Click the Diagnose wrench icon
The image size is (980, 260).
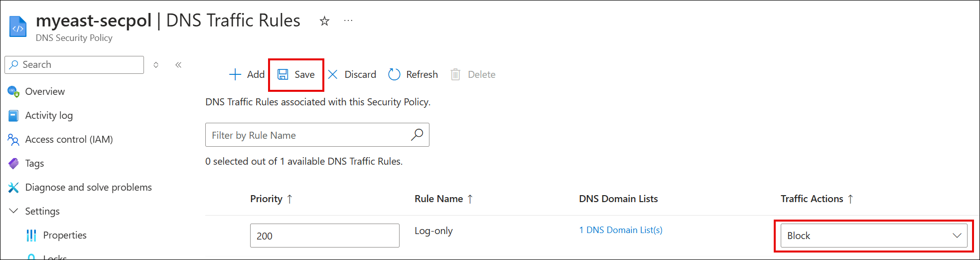(13, 187)
